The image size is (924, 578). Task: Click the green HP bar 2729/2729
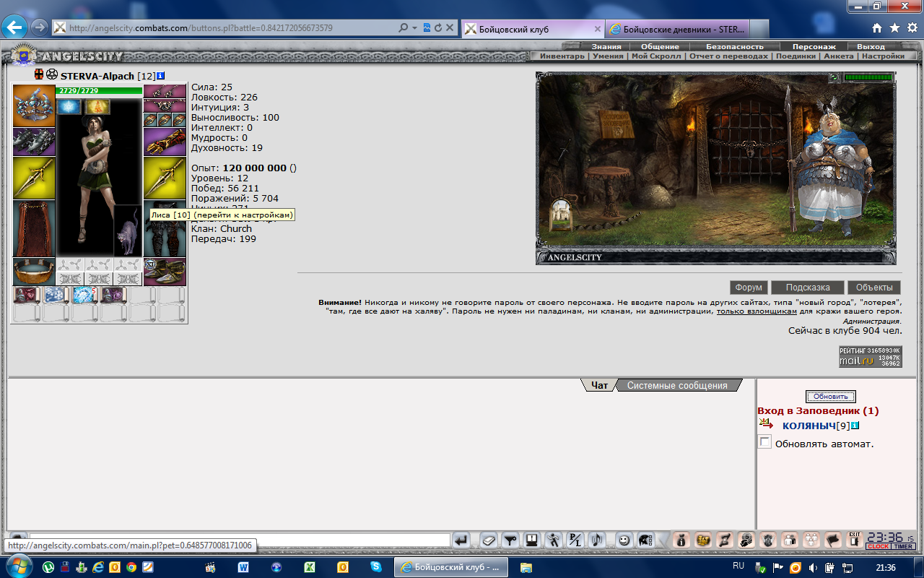(99, 90)
